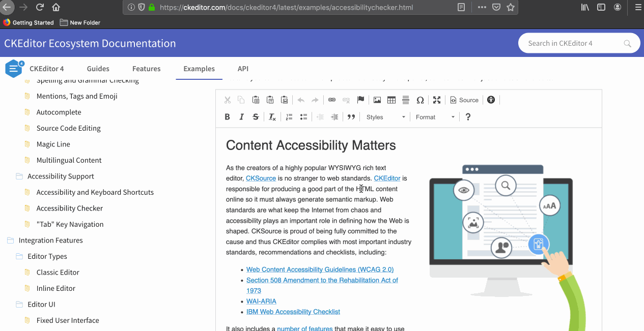The image size is (644, 331).
Task: Run the Accessibility Checker from the toolbar
Action: 491,100
